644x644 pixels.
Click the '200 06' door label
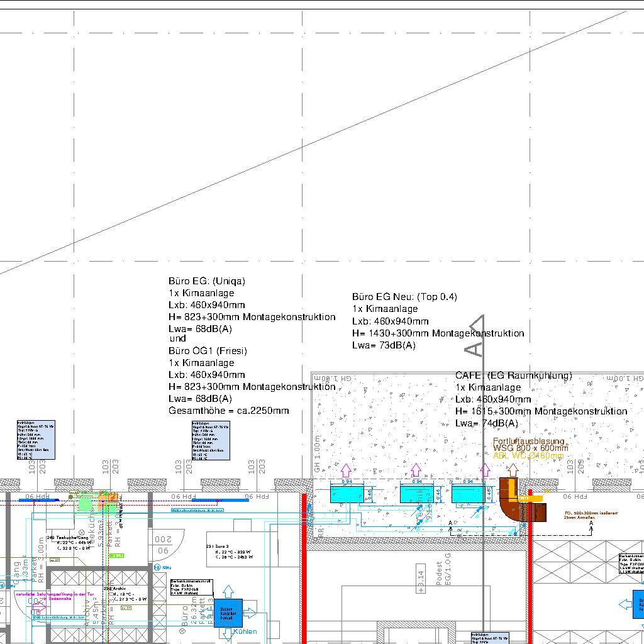pyautogui.click(x=163, y=545)
